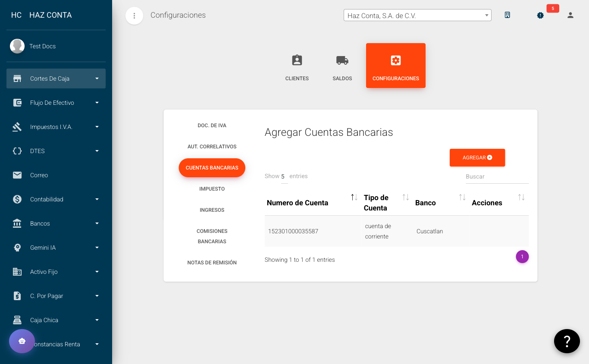Click the DTES code-brackets icon

[17, 151]
